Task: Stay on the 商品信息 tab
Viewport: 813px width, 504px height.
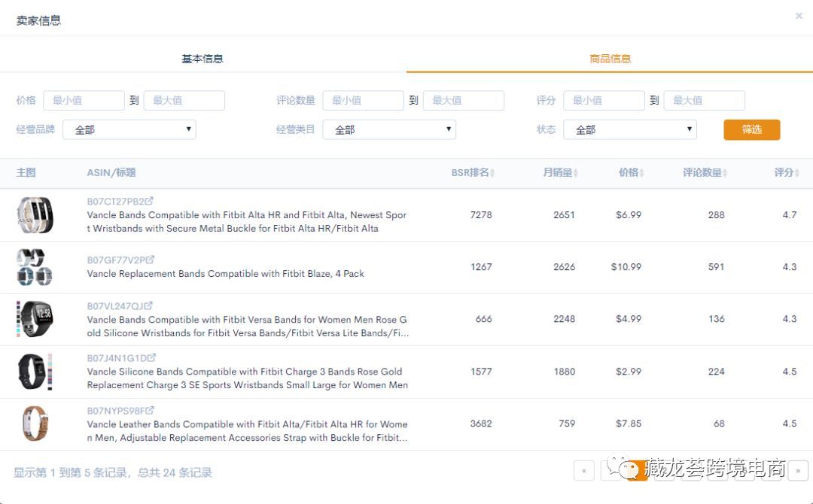Action: pyautogui.click(x=610, y=58)
